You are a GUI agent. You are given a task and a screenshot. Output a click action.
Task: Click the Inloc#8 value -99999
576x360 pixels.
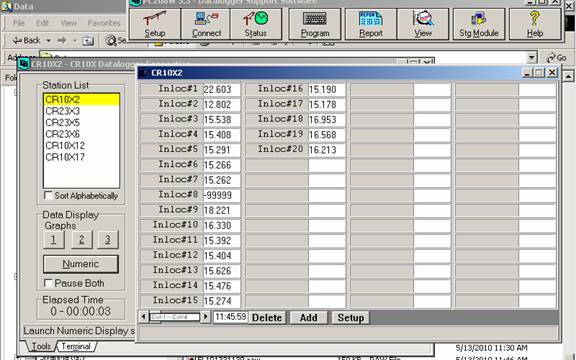pos(222,195)
